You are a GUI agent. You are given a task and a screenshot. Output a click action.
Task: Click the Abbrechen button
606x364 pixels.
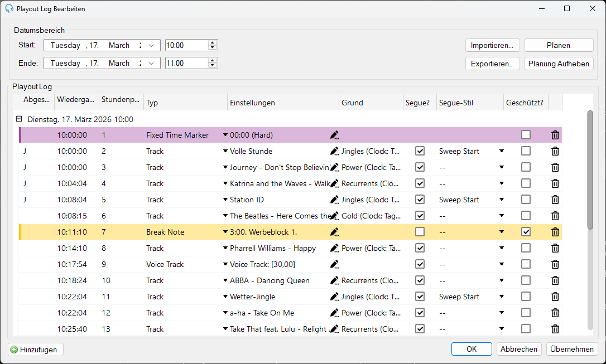518,349
